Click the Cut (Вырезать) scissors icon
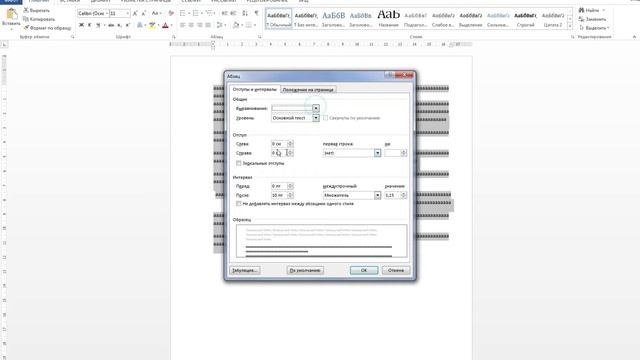 [x=26, y=10]
